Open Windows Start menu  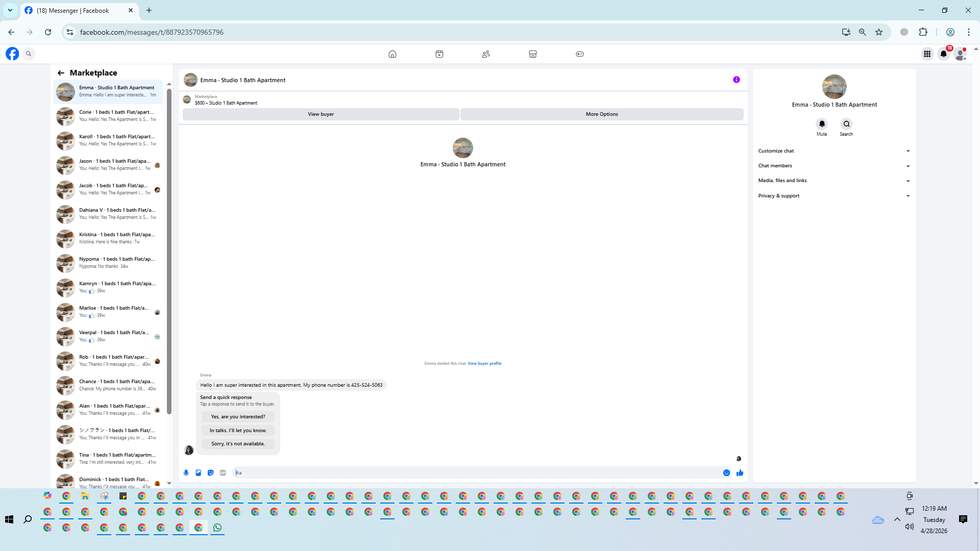point(9,519)
